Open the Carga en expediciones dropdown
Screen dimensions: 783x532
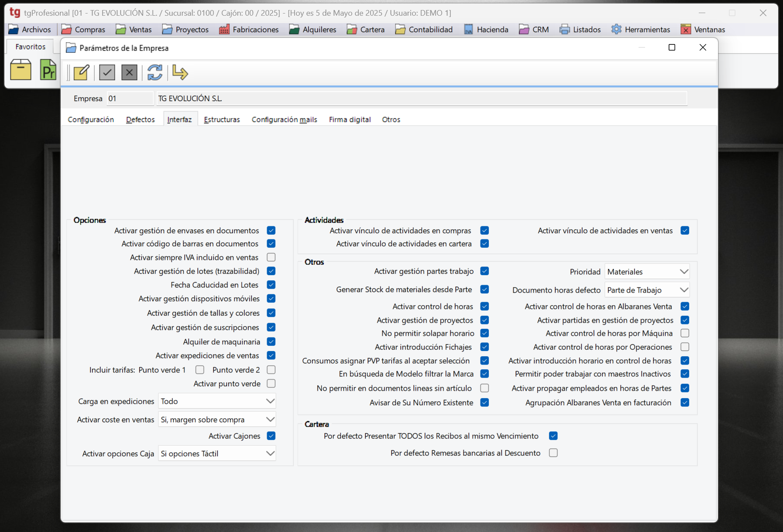point(217,401)
